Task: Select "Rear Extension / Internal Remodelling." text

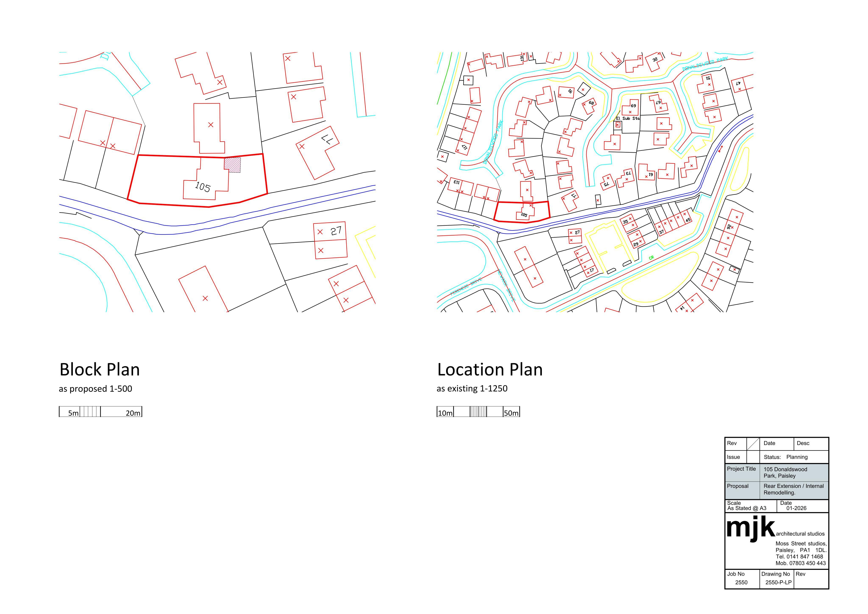Action: pyautogui.click(x=794, y=489)
